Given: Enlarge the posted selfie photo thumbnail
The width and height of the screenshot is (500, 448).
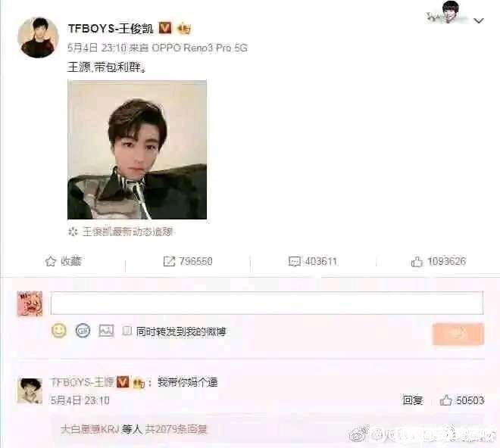Looking at the screenshot, I should coord(137,150).
